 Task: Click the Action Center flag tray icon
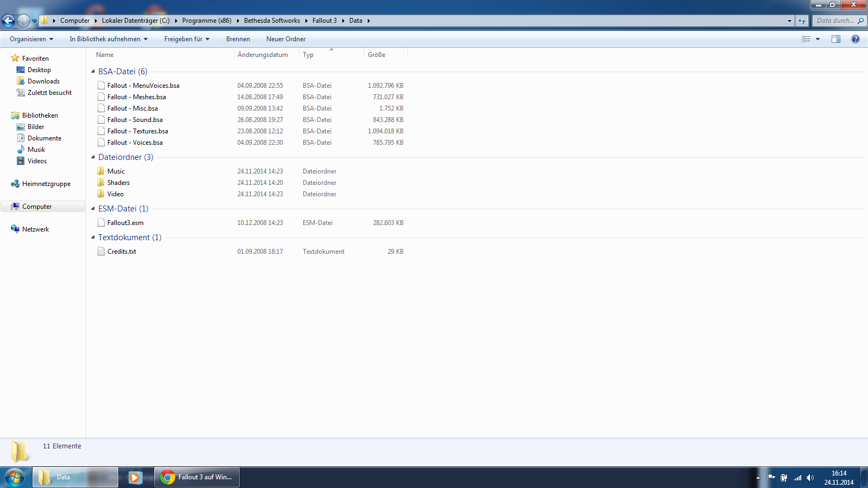point(771,478)
